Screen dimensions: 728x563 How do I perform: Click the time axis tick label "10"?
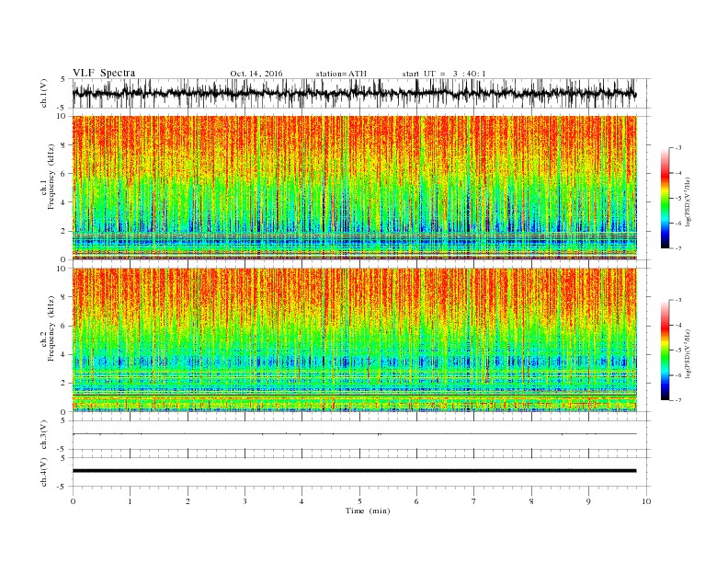[x=646, y=501]
